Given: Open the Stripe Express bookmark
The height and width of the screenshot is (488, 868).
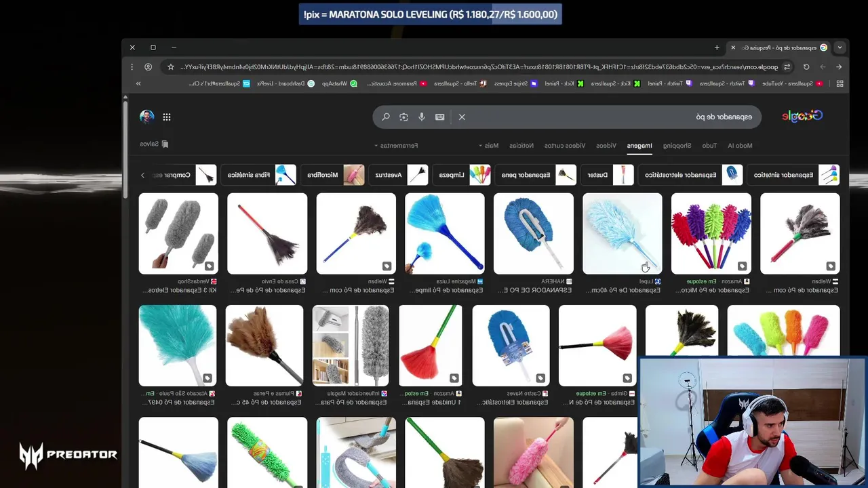Looking at the screenshot, I should (516, 83).
